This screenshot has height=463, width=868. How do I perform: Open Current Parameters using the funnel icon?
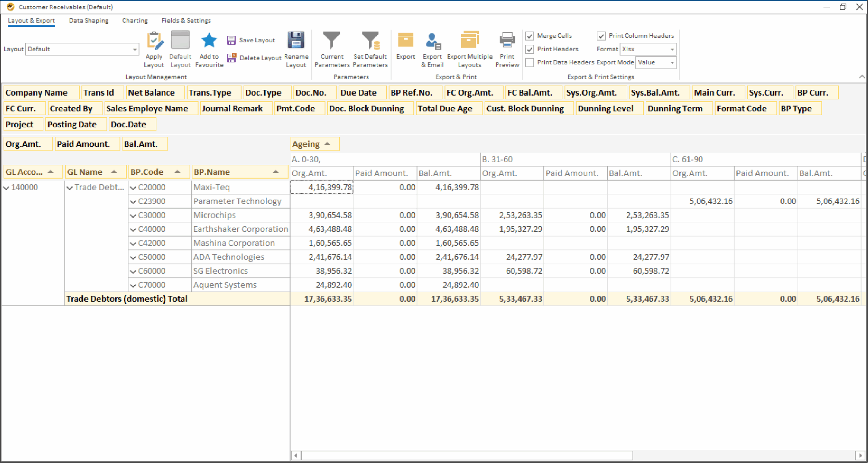(332, 41)
